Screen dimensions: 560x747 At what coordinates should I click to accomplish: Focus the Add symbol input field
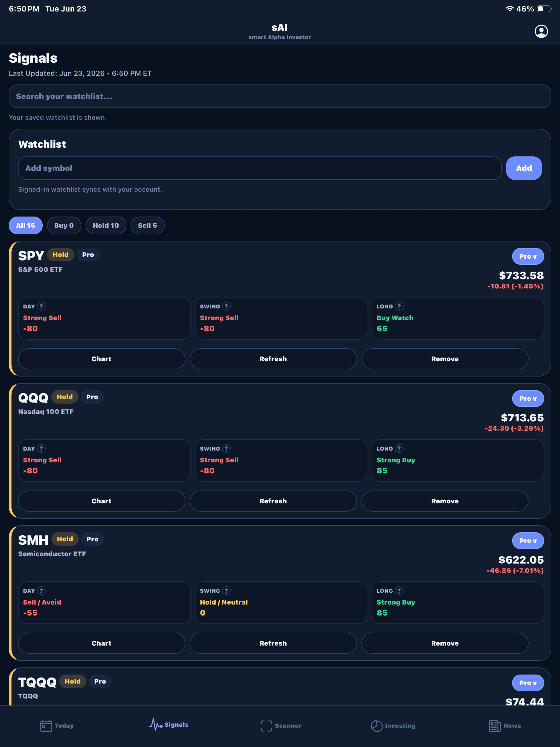point(259,168)
